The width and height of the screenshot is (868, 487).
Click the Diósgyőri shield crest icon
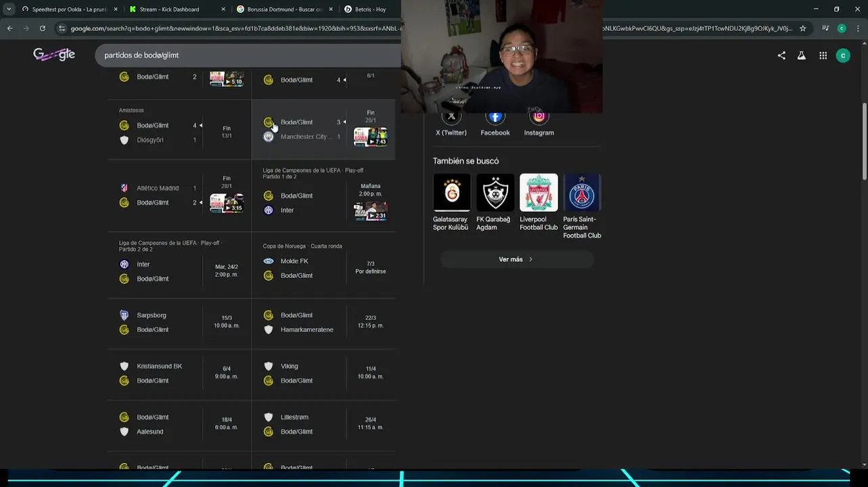[x=124, y=140]
